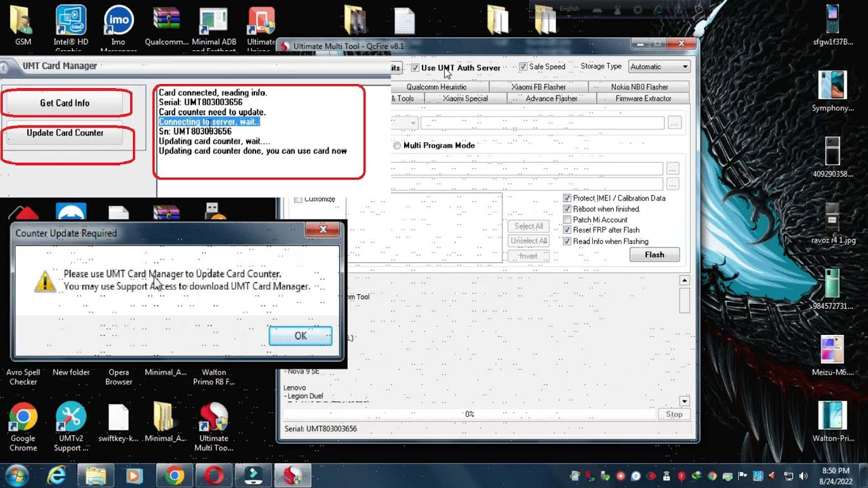
Task: Launch Ultimate Multi Tool desktop shortcut
Action: (214, 427)
